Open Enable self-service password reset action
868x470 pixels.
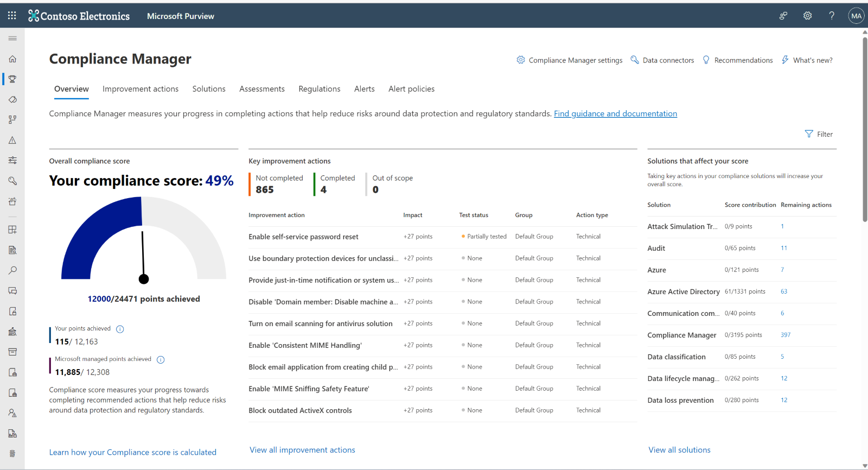(x=303, y=237)
